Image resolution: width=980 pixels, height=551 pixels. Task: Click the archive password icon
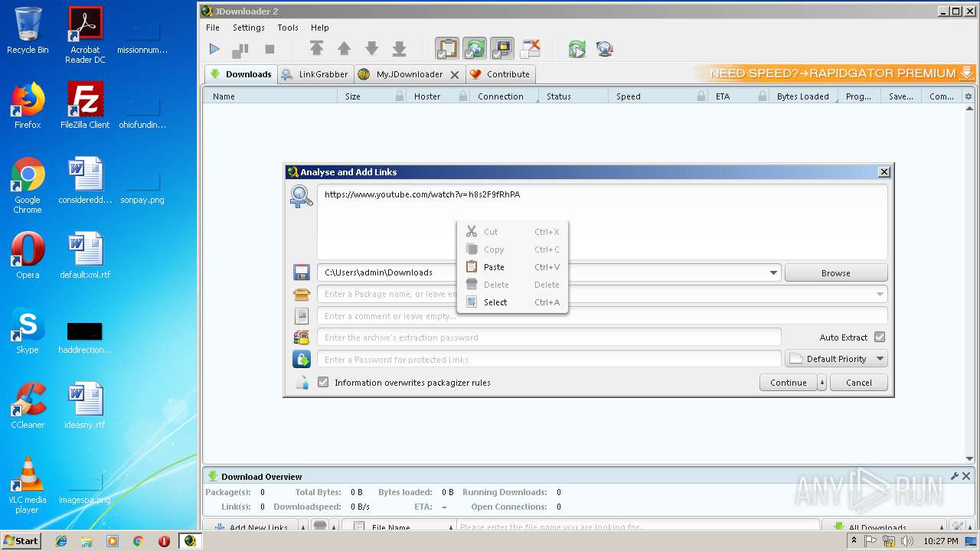click(302, 337)
